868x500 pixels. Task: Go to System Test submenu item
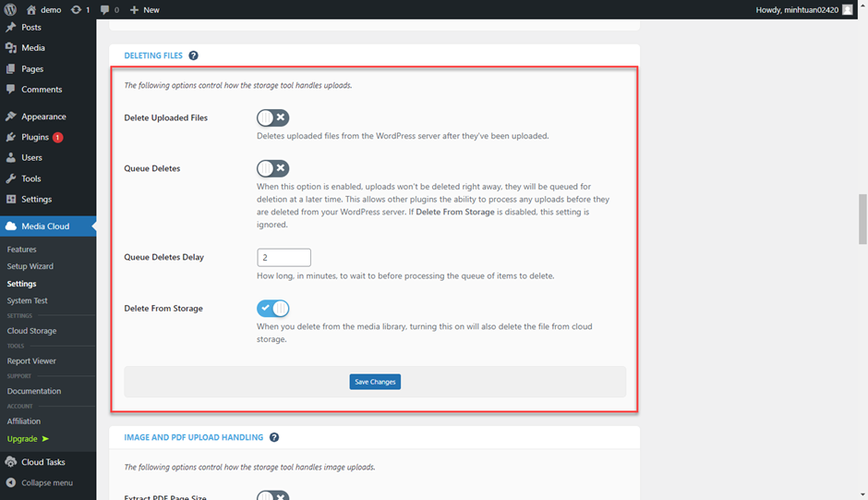click(x=27, y=300)
